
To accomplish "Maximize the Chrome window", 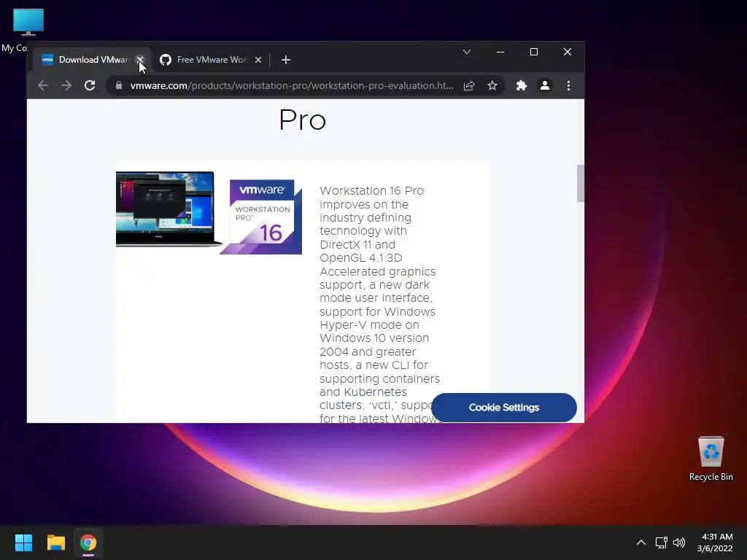I will [x=534, y=52].
